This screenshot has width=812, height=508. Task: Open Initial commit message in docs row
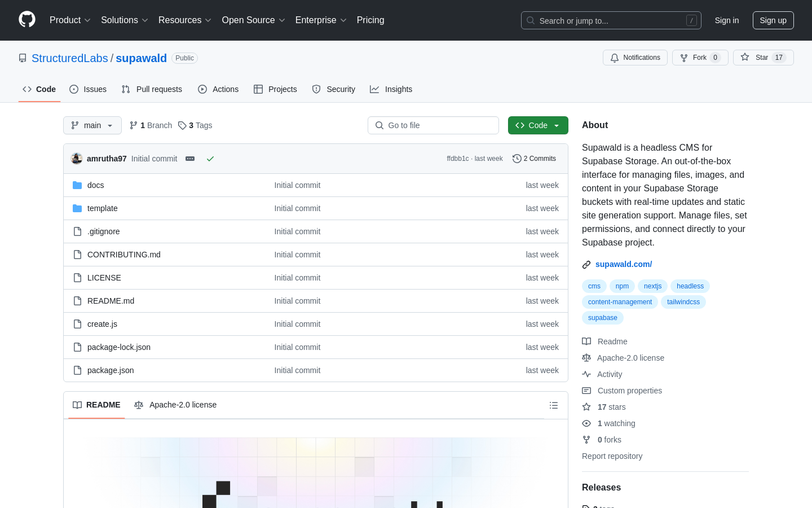click(297, 185)
